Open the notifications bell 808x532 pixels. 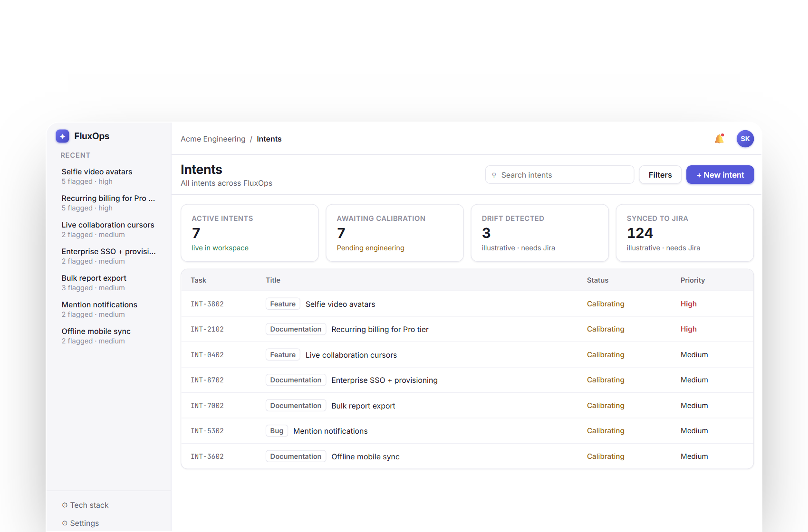coord(719,139)
